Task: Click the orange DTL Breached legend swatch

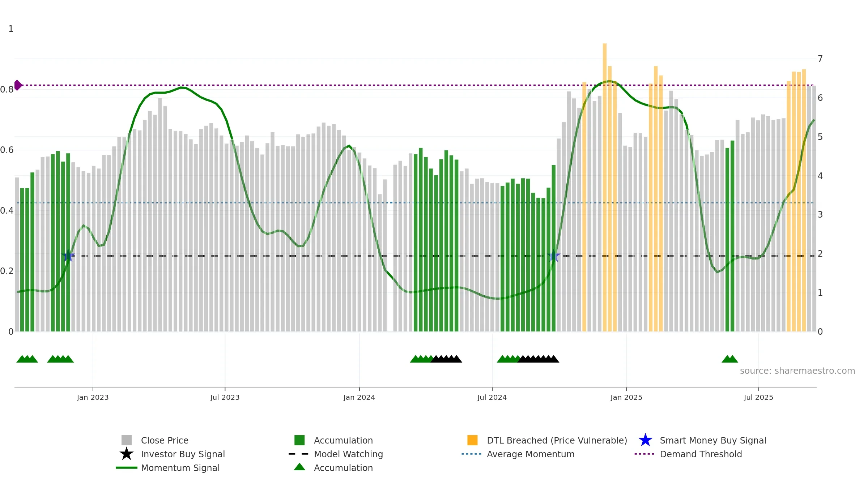Action: [x=472, y=440]
